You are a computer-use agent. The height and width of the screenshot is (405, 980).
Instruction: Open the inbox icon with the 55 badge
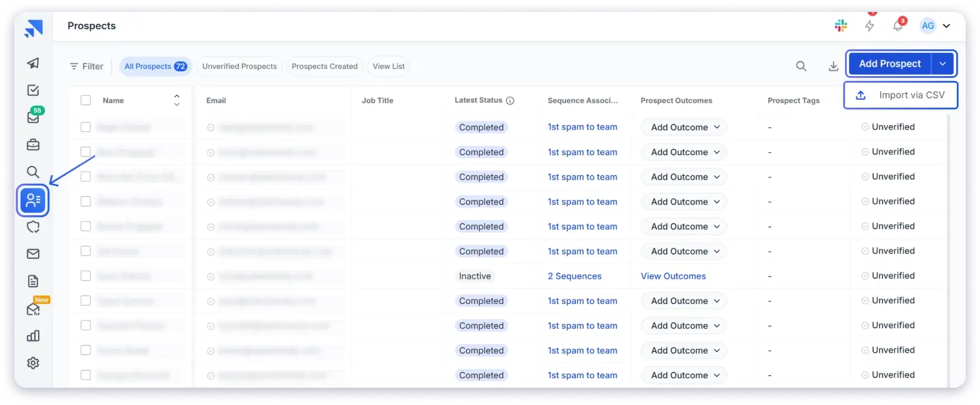tap(33, 117)
